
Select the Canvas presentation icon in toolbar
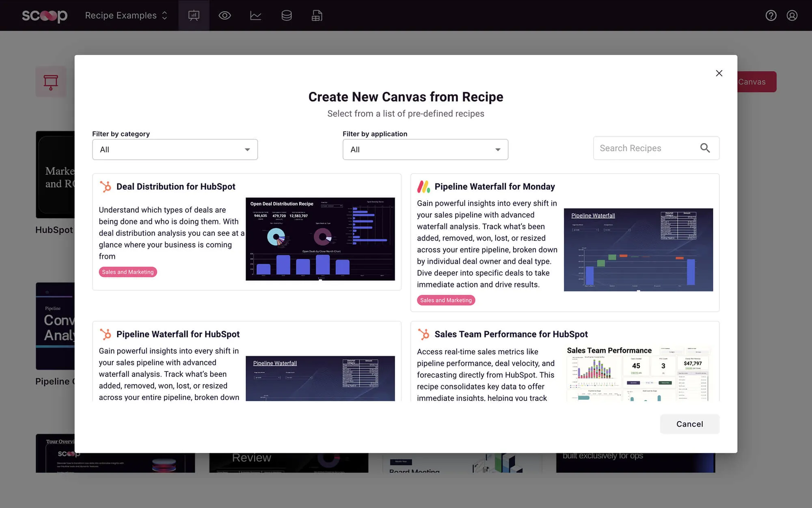pos(194,15)
